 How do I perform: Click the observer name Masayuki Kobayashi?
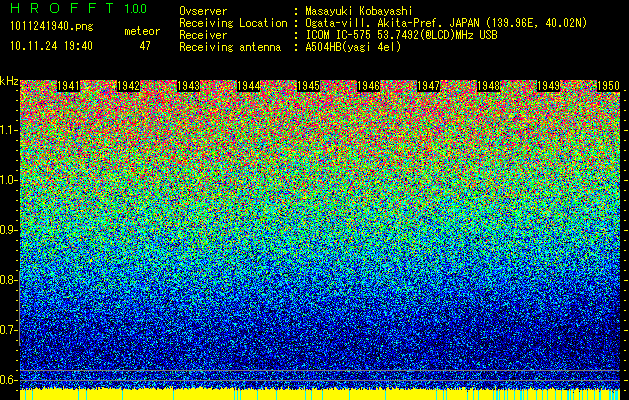(x=359, y=11)
